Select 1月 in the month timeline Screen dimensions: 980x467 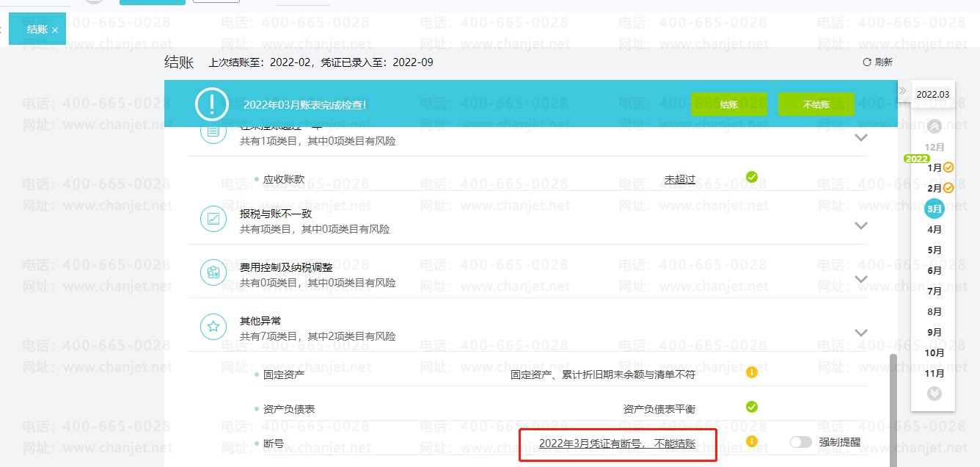[935, 167]
